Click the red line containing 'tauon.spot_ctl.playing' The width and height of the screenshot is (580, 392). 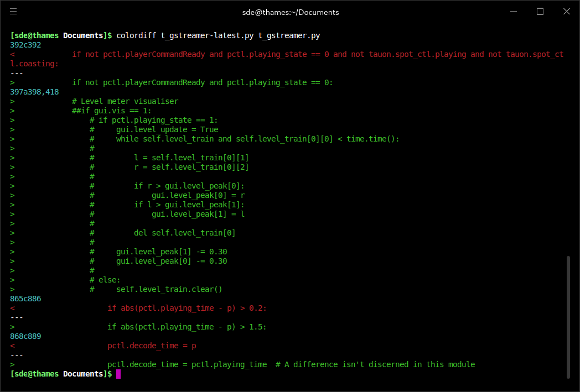pyautogui.click(x=318, y=54)
